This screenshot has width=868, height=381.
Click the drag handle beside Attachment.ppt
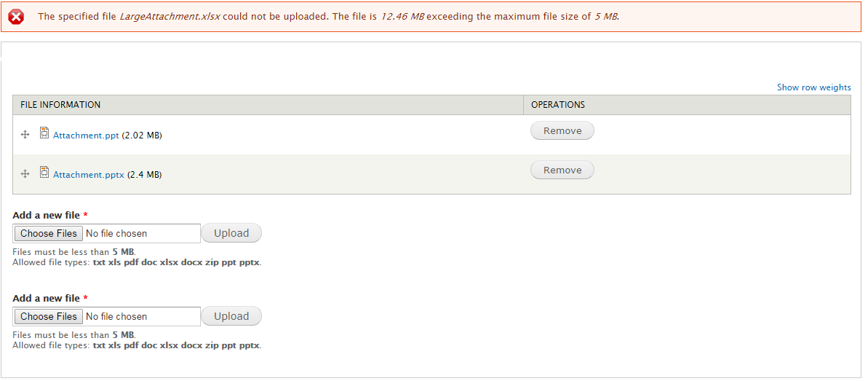point(25,135)
